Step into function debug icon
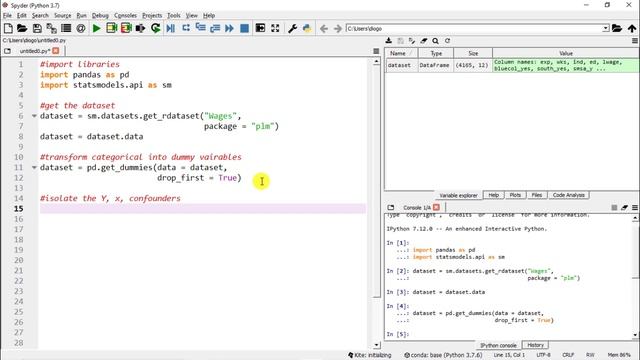The height and width of the screenshot is (360, 640). [200, 28]
